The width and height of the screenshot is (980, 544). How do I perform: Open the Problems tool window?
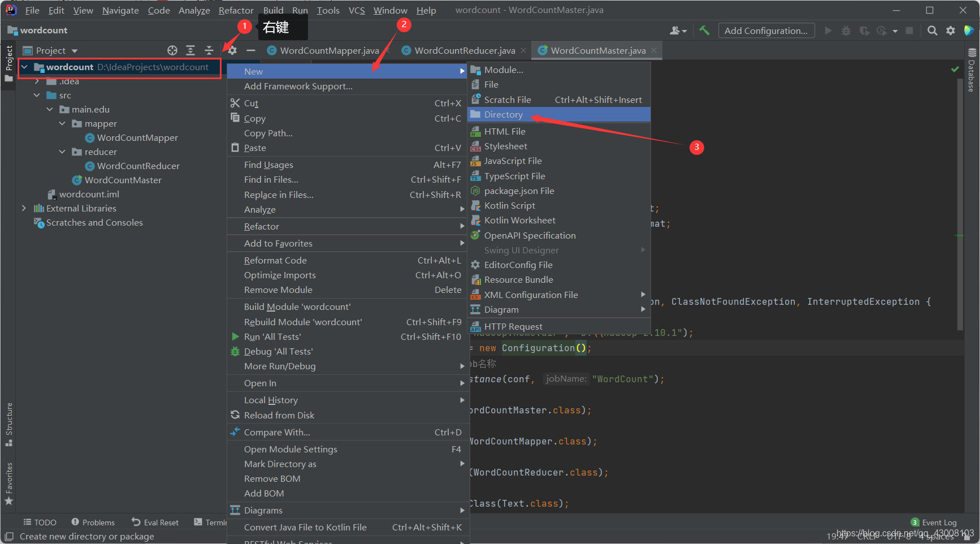(93, 523)
